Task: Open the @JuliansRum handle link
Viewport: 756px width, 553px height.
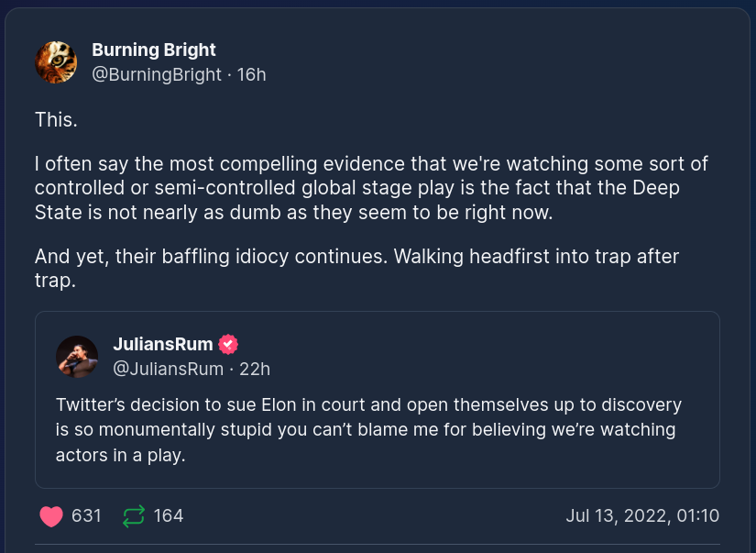Action: 168,369
